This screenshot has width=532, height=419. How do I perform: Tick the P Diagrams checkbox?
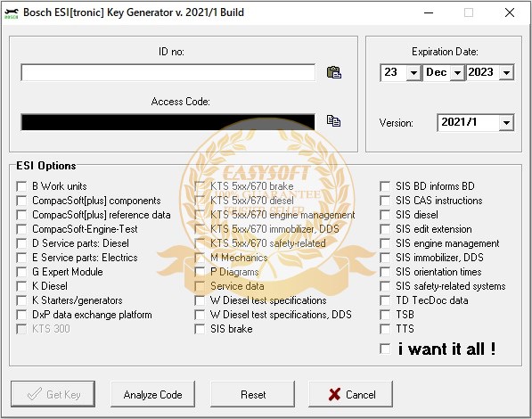200,272
